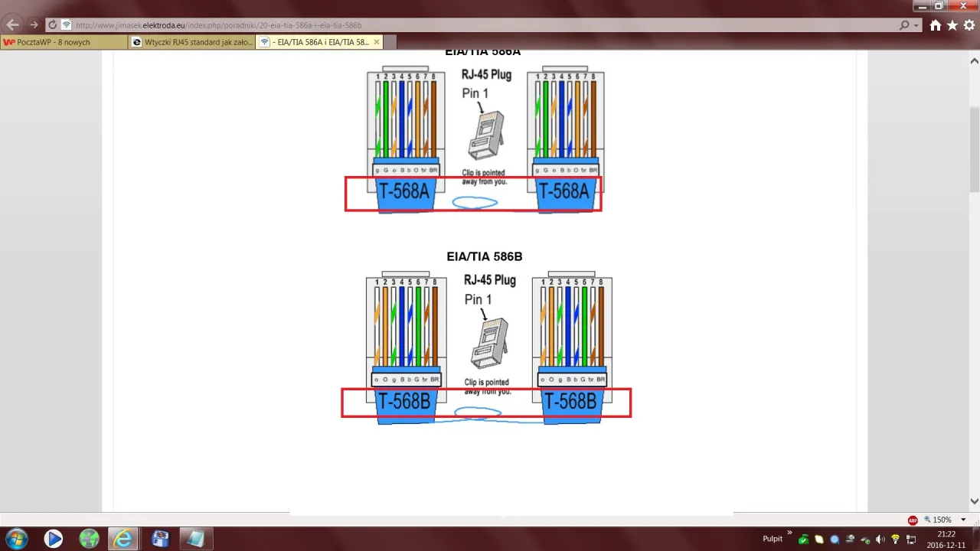The image size is (980, 551).
Task: Click the scroll down arrow of the page
Action: pos(974,501)
